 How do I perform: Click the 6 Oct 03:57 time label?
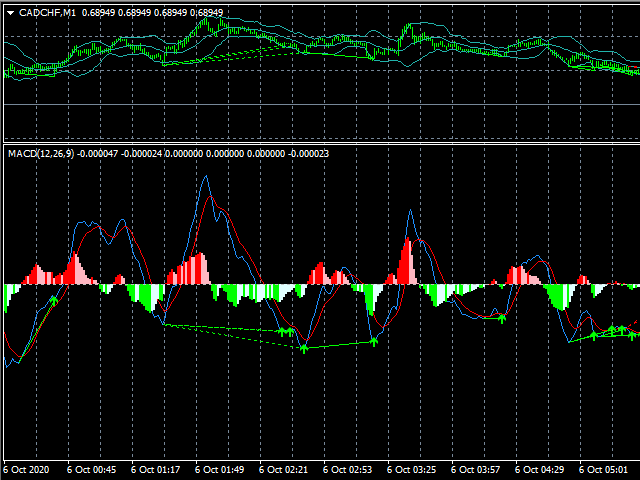tap(474, 469)
